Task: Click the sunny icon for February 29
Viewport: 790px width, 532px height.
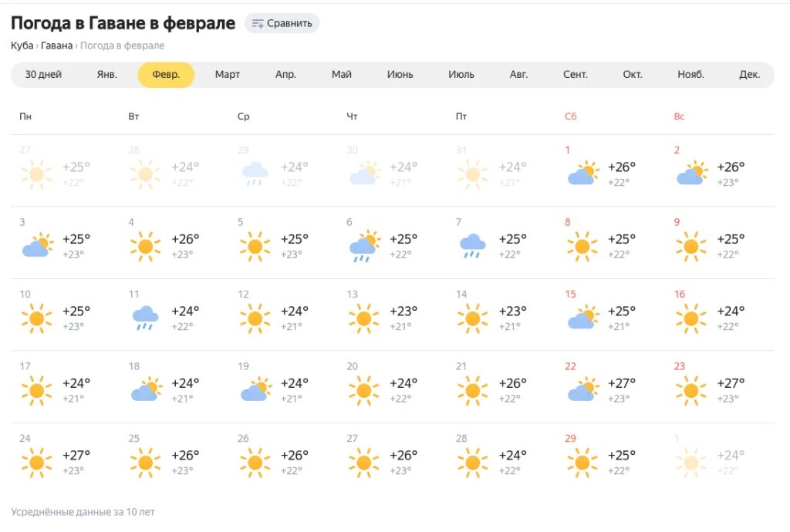Action: [582, 463]
